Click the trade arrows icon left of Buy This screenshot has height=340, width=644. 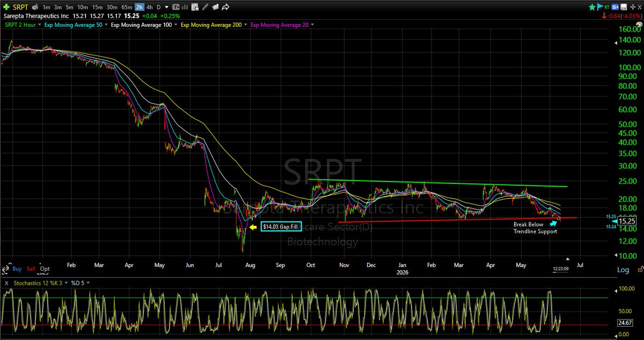pos(5,270)
